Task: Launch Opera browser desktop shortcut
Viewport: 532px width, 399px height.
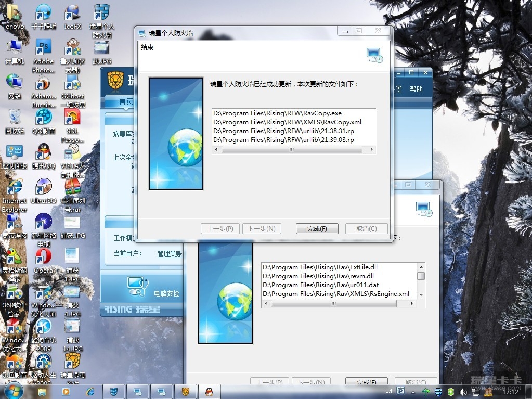Action: 44,261
